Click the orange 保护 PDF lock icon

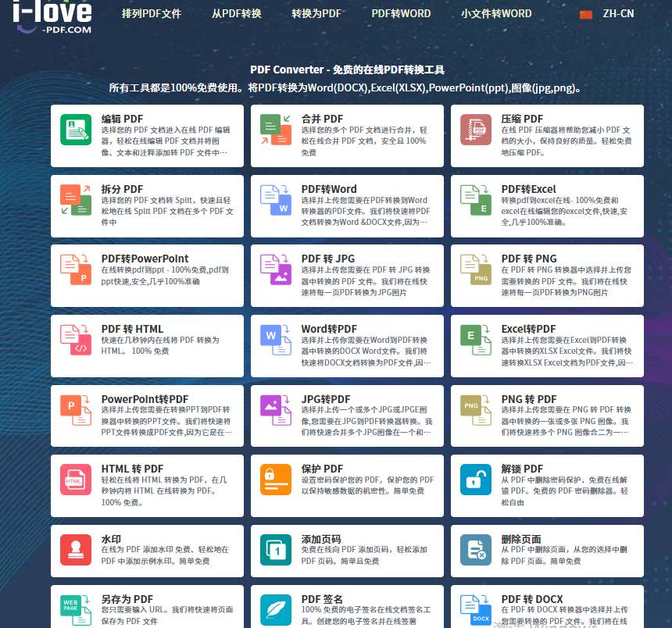pos(276,480)
